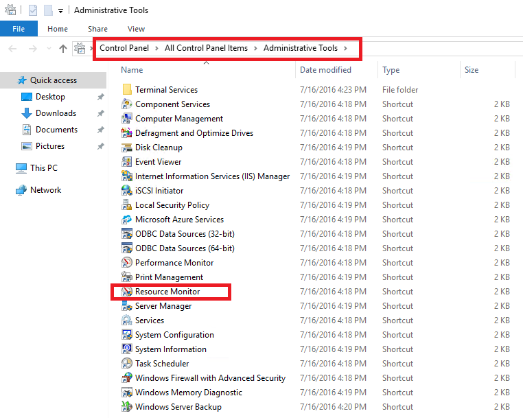Click the Performance Monitor icon
The image size is (523, 420).
[x=127, y=263]
